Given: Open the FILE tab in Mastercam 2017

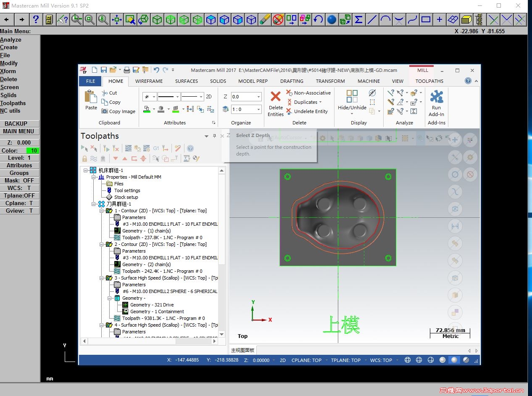Looking at the screenshot, I should pyautogui.click(x=90, y=81).
